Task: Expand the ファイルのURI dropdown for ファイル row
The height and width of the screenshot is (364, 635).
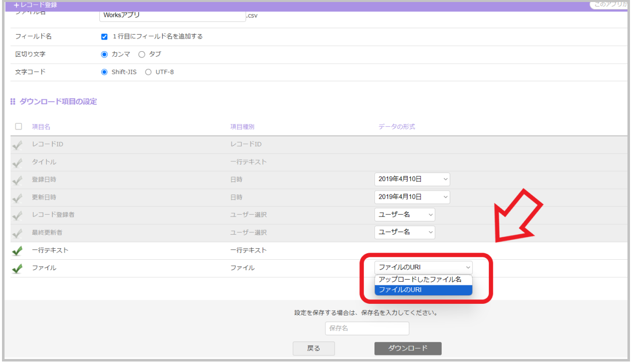Action: point(423,267)
